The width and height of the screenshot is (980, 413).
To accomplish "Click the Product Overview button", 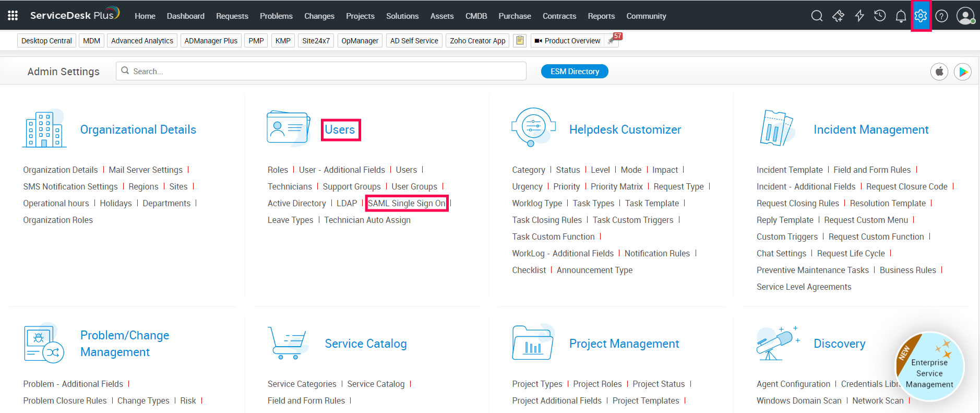I will [x=568, y=41].
